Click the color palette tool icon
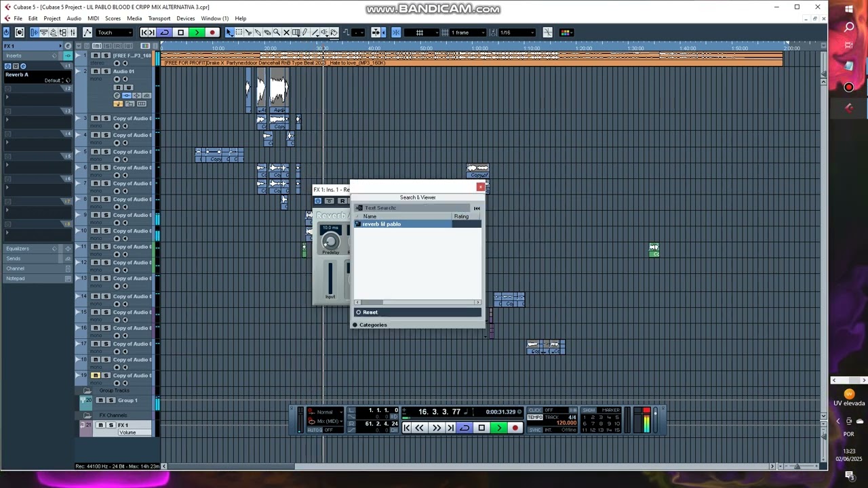Viewport: 868px width, 488px height. (x=566, y=32)
